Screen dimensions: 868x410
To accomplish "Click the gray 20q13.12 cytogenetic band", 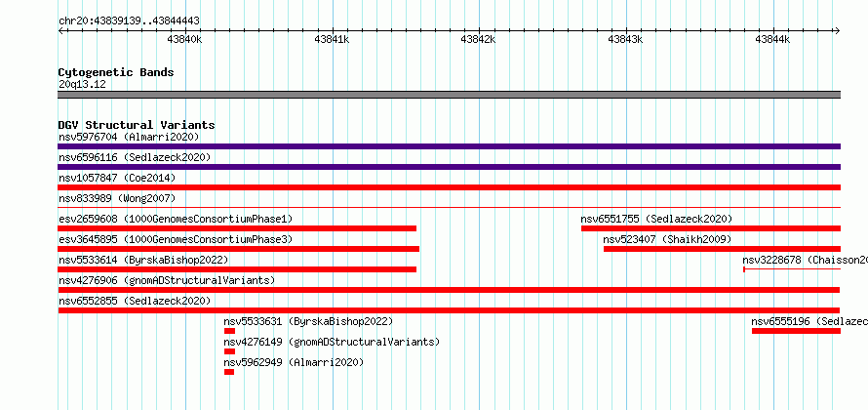I will (449, 95).
